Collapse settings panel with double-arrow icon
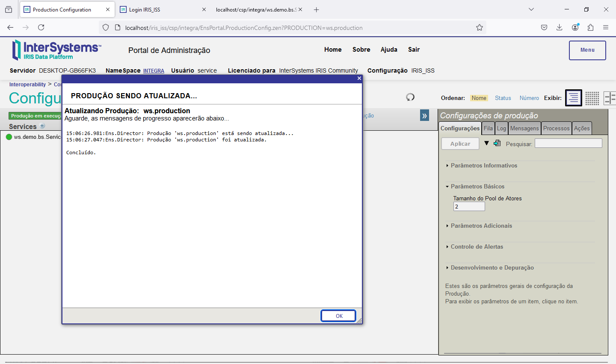 point(424,115)
